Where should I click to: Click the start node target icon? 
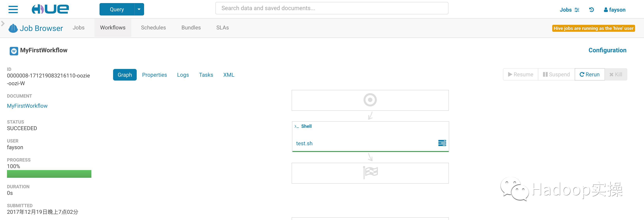[370, 100]
